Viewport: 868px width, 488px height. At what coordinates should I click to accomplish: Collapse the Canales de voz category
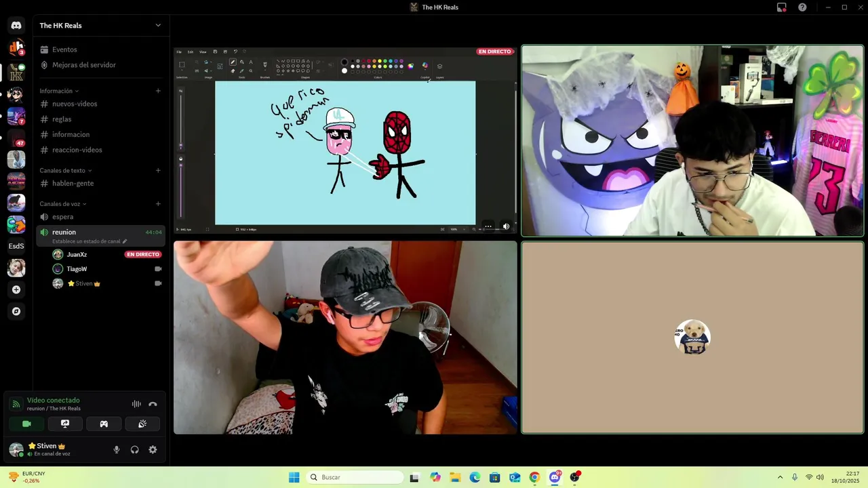63,203
